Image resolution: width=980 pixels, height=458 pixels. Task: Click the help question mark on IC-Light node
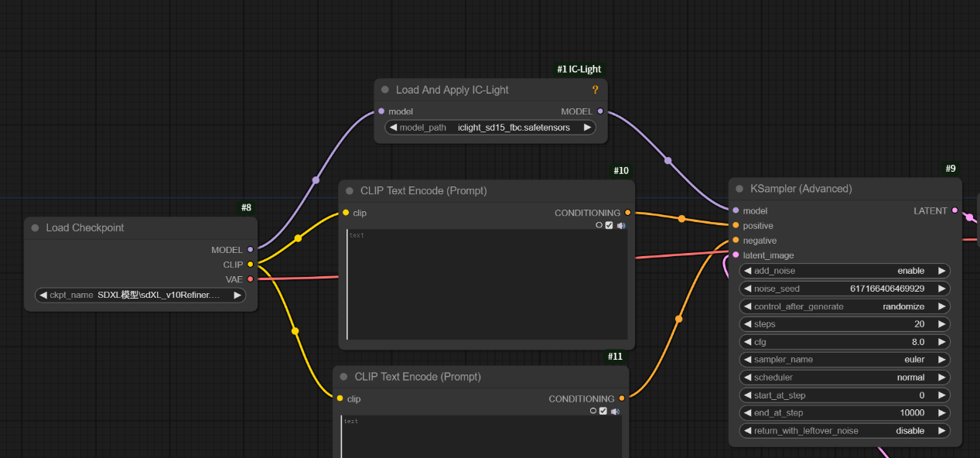pos(595,90)
